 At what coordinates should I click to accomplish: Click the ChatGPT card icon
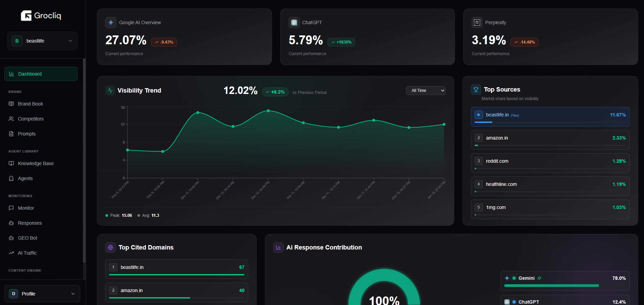[x=294, y=22]
